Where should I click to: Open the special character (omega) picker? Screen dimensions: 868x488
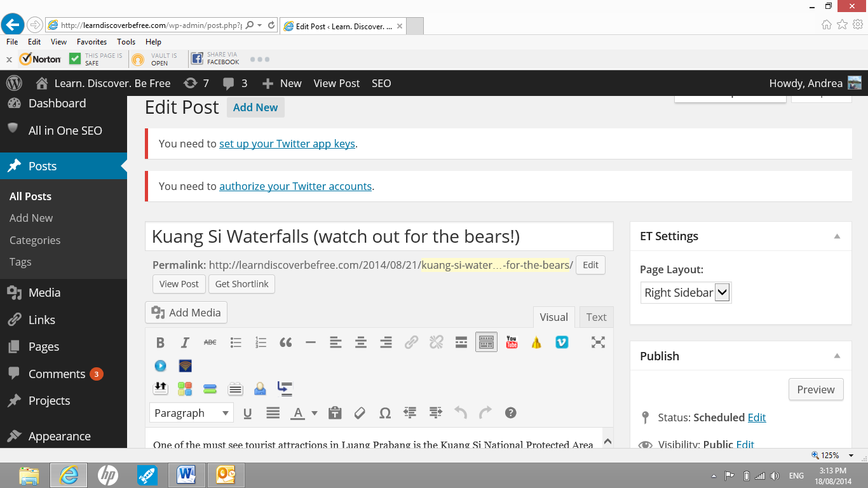click(384, 413)
